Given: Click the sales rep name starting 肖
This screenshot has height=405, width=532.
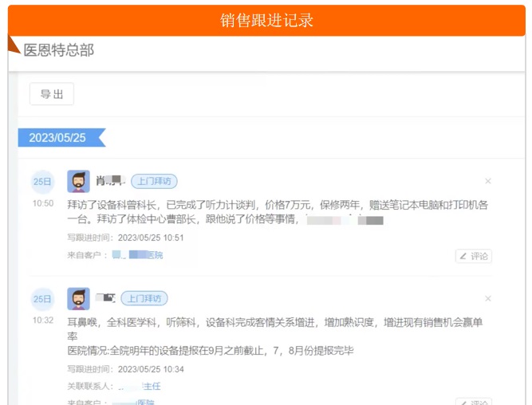Looking at the screenshot, I should [110, 181].
